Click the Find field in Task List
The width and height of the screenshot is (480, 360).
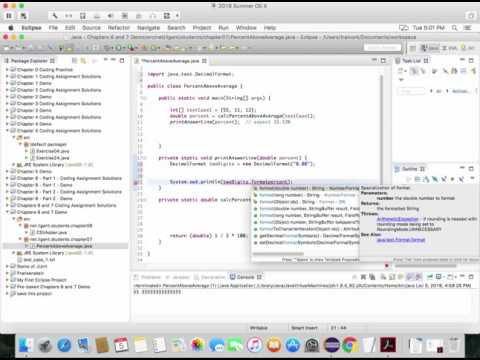[411, 91]
